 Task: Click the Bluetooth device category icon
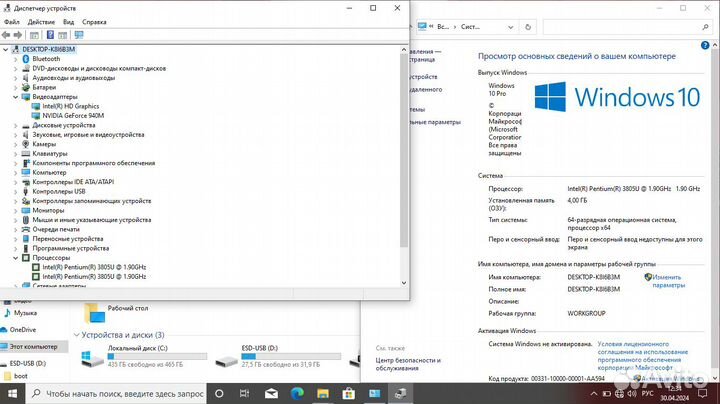(26, 58)
